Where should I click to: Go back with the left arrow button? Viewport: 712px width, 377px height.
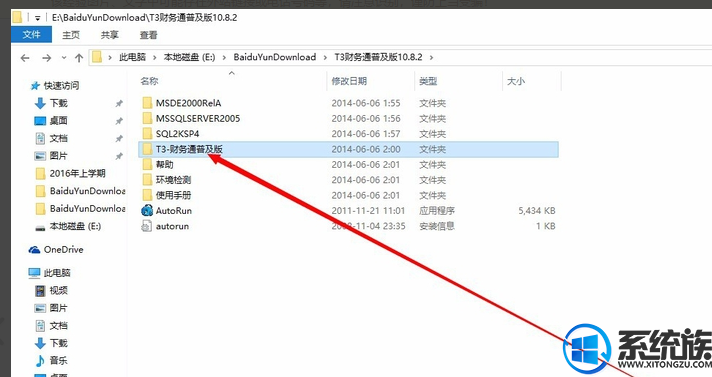25,58
